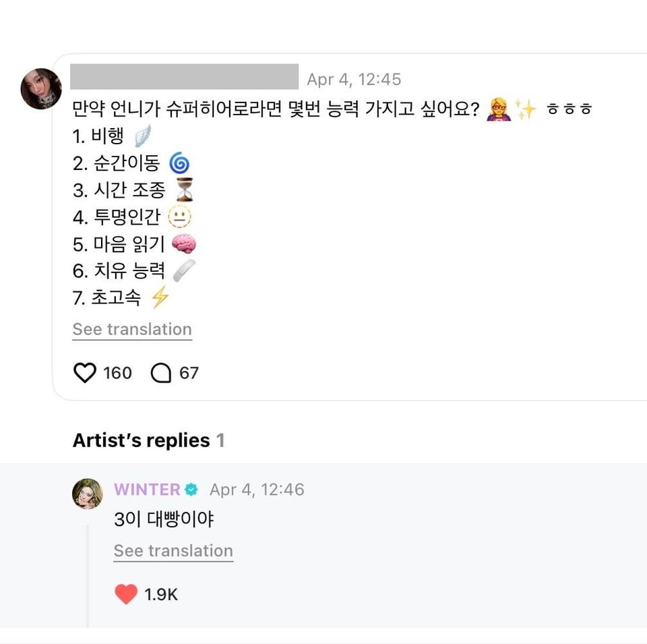Open comments via the speech bubble icon
The width and height of the screenshot is (647, 644).
pyautogui.click(x=161, y=373)
